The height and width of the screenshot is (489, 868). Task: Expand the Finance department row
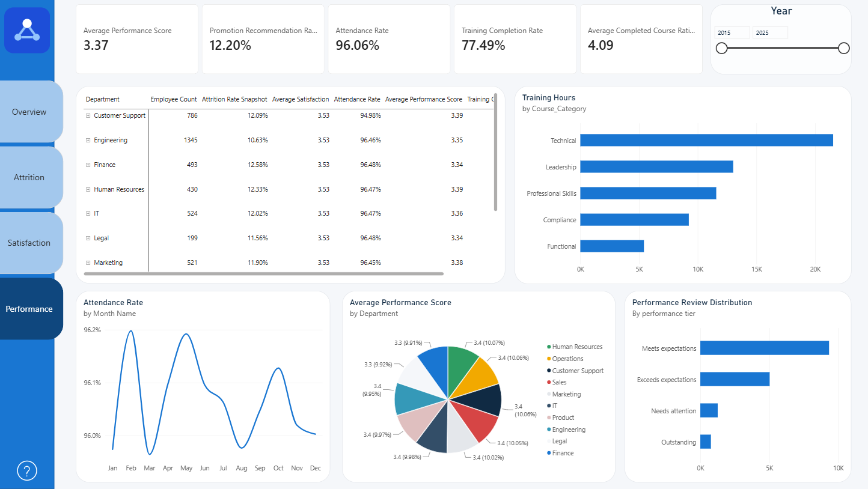(x=88, y=165)
